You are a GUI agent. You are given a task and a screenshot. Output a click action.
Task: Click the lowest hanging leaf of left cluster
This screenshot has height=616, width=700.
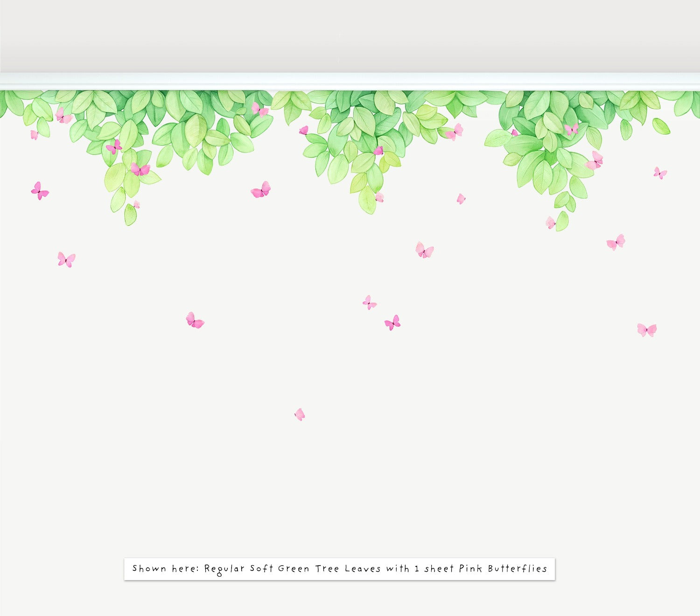coord(130,215)
